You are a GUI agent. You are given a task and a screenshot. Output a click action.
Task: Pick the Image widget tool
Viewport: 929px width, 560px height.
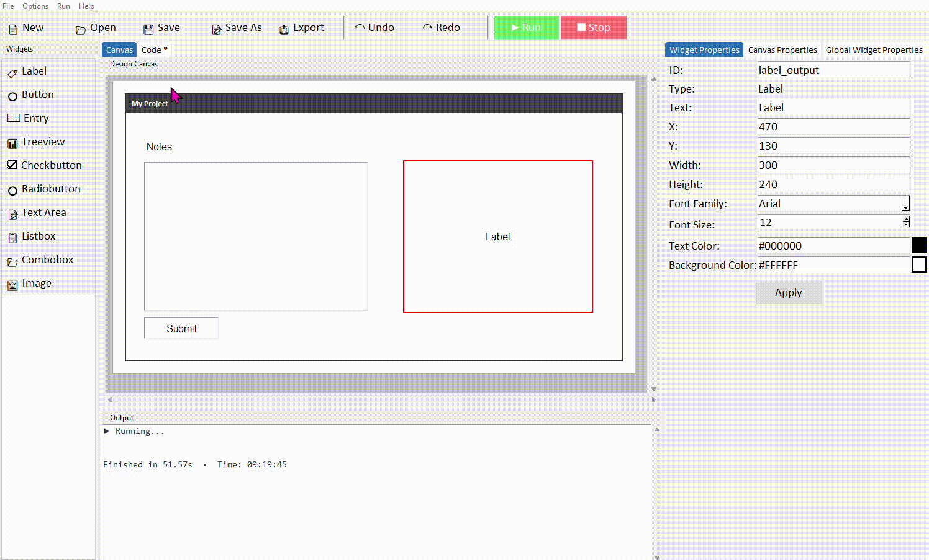(37, 283)
